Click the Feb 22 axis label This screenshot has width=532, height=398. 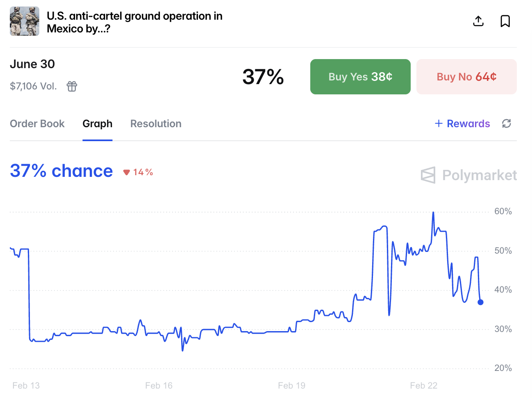(424, 386)
